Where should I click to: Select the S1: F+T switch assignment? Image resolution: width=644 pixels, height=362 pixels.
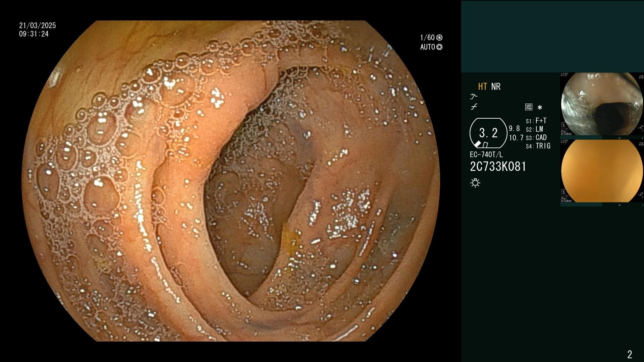536,121
